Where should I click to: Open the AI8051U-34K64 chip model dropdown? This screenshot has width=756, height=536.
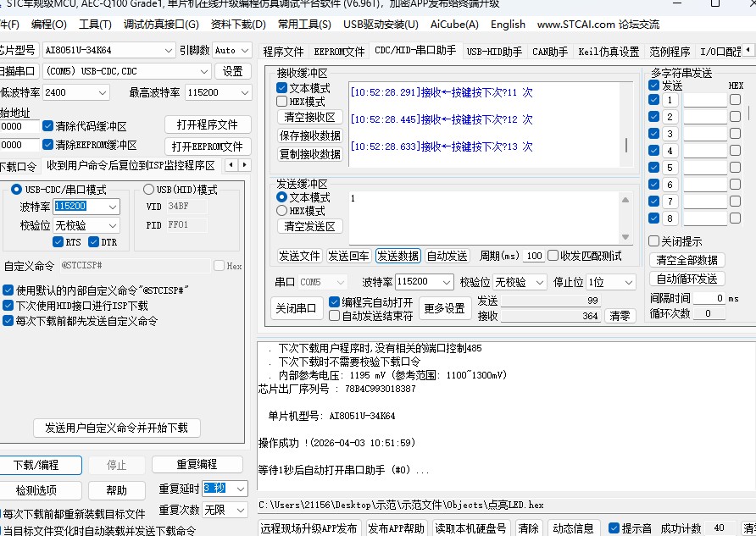[x=169, y=51]
